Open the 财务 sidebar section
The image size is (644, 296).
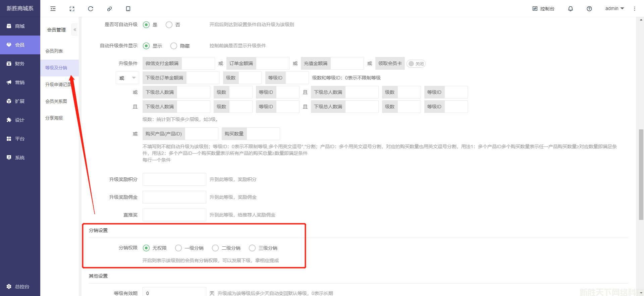coord(20,64)
